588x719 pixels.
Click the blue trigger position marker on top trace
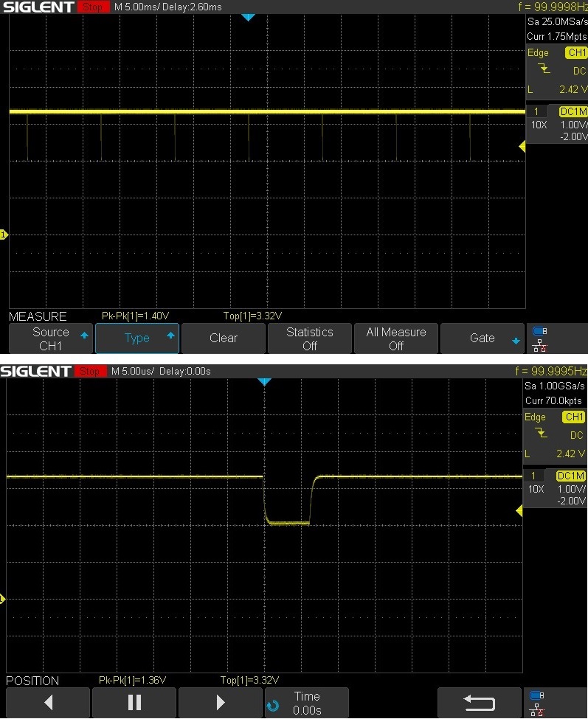pyautogui.click(x=248, y=18)
